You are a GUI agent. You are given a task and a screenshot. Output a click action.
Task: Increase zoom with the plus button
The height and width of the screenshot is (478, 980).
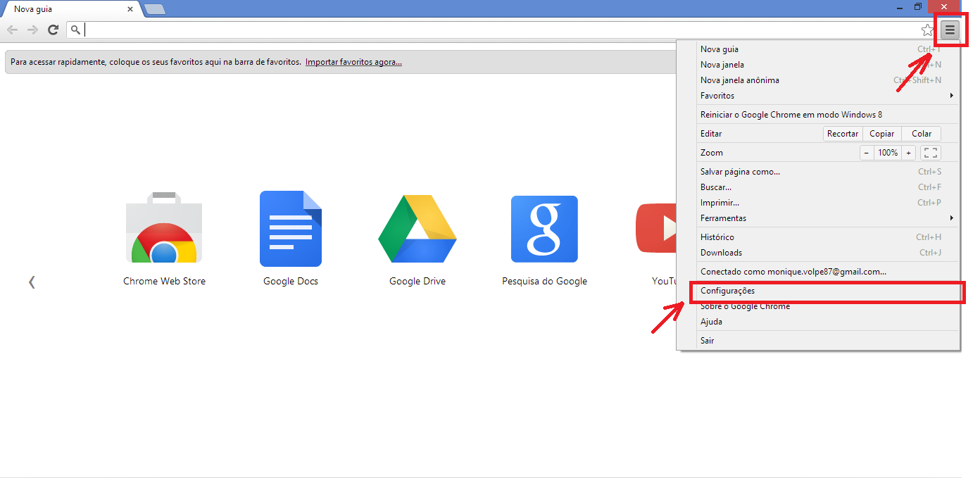pyautogui.click(x=909, y=153)
